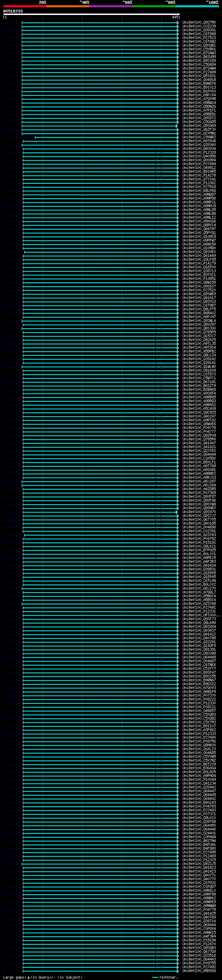
Task: Select hit label UniRef100_P13851
Action: click(199, 278)
